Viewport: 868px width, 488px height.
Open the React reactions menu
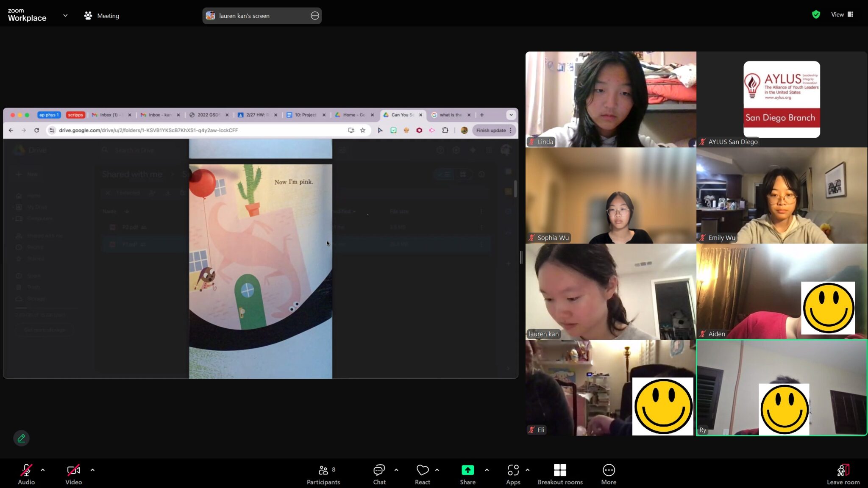(x=423, y=474)
